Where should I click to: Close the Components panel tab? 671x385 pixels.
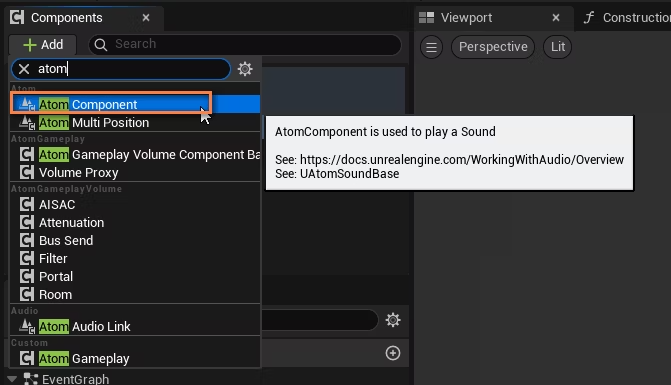146,18
